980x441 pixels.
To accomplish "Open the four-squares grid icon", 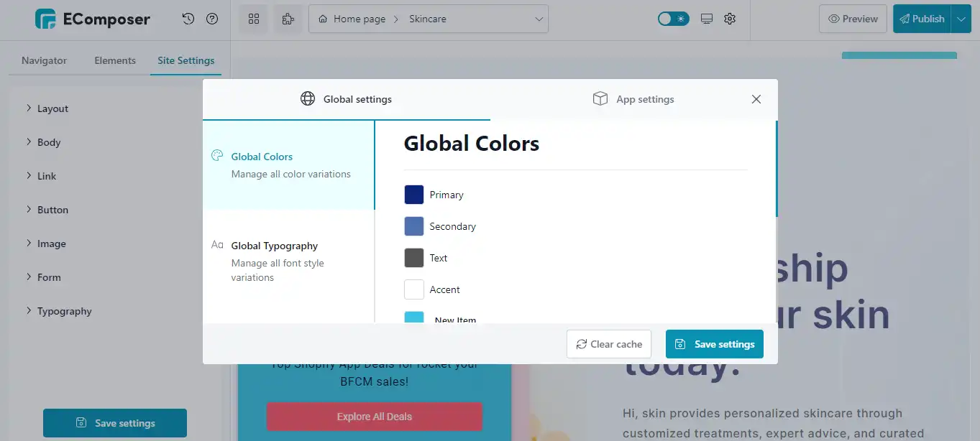I will tap(254, 19).
